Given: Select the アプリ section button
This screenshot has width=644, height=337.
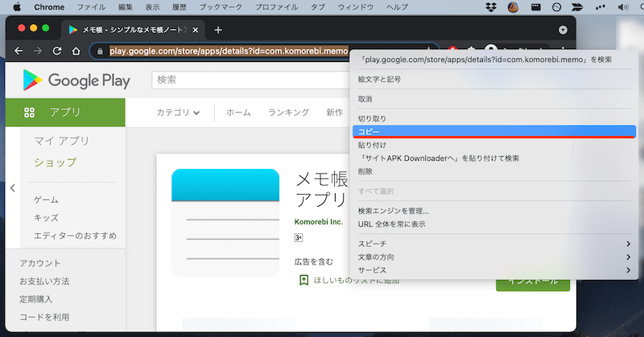Looking at the screenshot, I should [65, 112].
